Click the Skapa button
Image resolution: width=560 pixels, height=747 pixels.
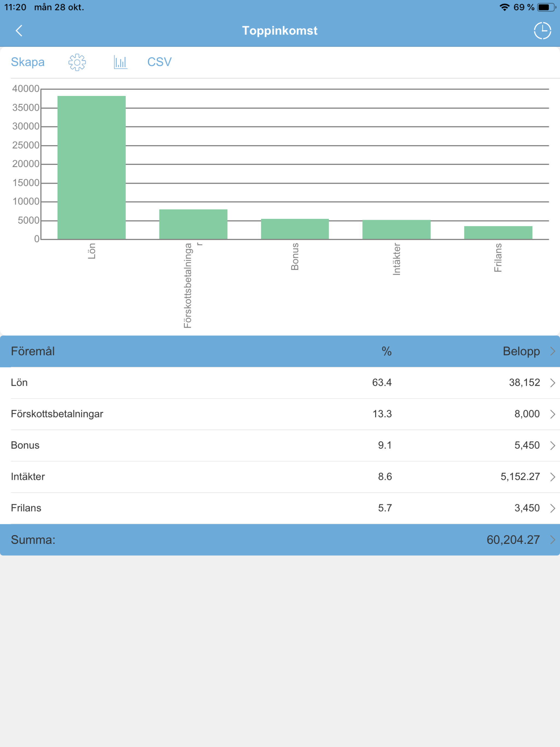click(28, 62)
